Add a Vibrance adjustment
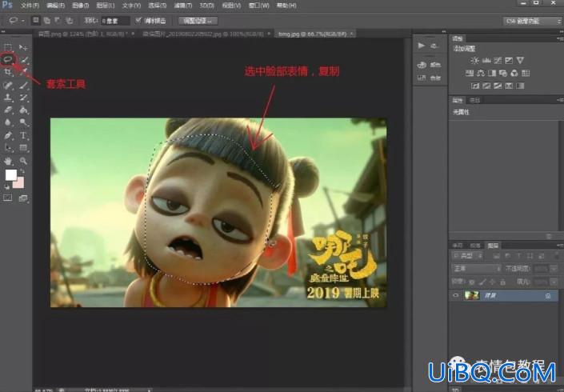The image size is (564, 392). pos(520,61)
